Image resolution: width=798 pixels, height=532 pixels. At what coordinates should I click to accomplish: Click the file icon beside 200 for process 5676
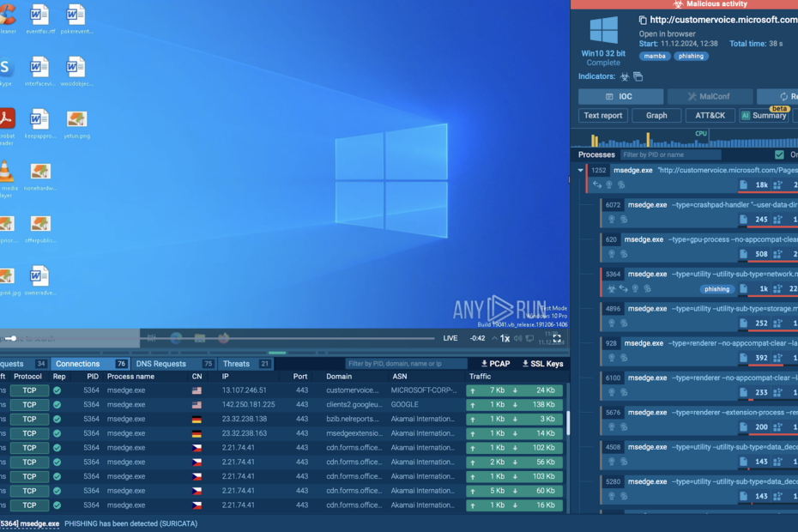744,427
